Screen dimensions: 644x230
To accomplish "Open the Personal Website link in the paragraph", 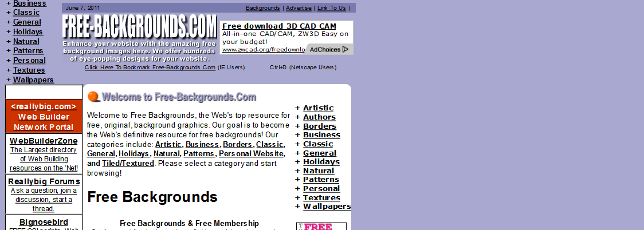I will pos(251,154).
